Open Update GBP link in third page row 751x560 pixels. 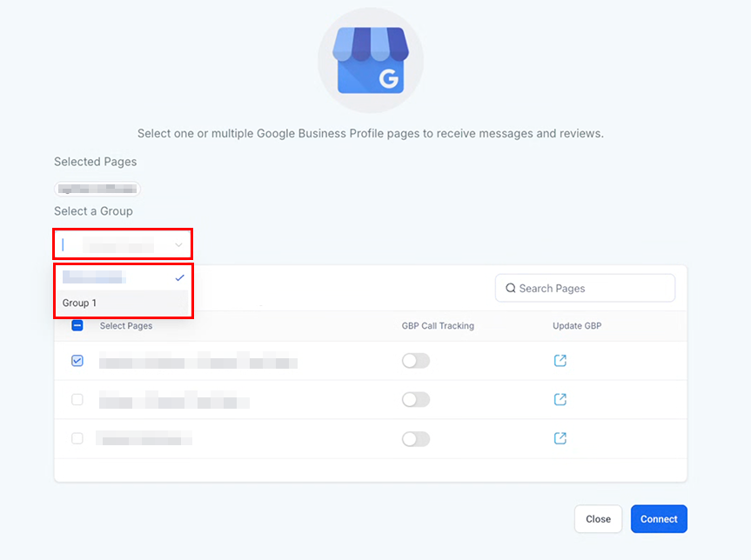[560, 438]
